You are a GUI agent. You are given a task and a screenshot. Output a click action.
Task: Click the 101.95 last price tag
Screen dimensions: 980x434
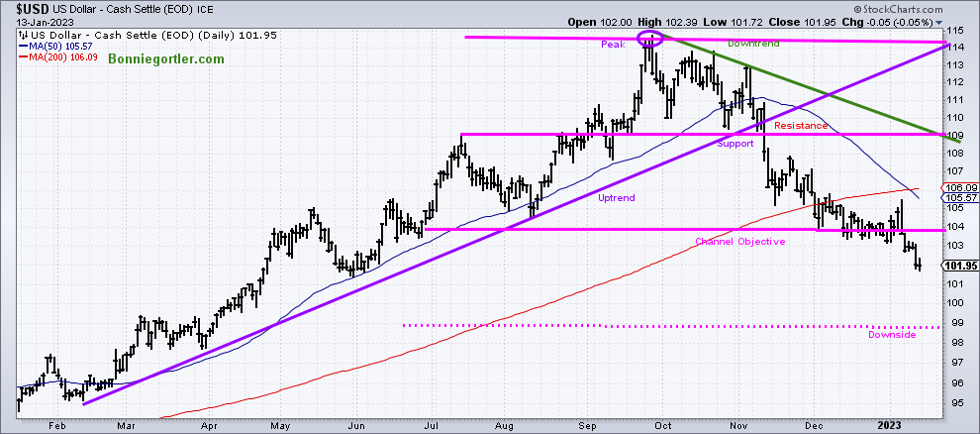pos(960,266)
